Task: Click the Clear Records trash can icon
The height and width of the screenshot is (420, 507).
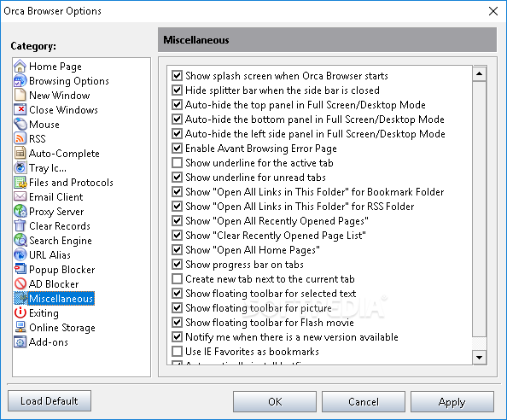Action: [x=20, y=225]
